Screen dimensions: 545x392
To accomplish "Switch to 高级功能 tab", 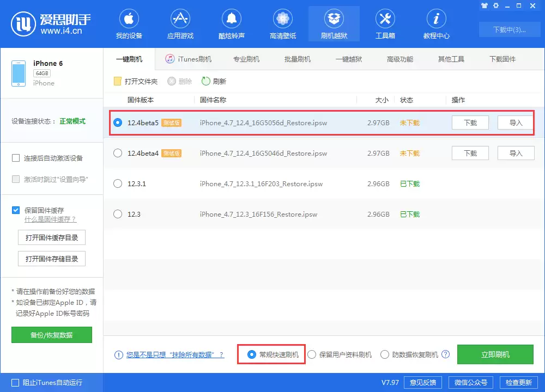I will pos(400,59).
